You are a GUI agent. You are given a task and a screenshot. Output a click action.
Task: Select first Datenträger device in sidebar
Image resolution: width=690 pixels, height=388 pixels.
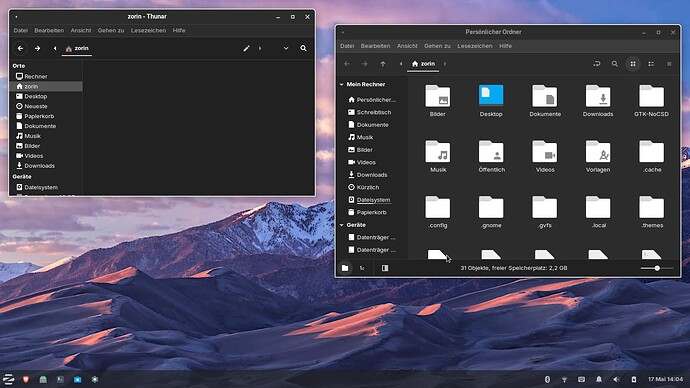point(372,237)
